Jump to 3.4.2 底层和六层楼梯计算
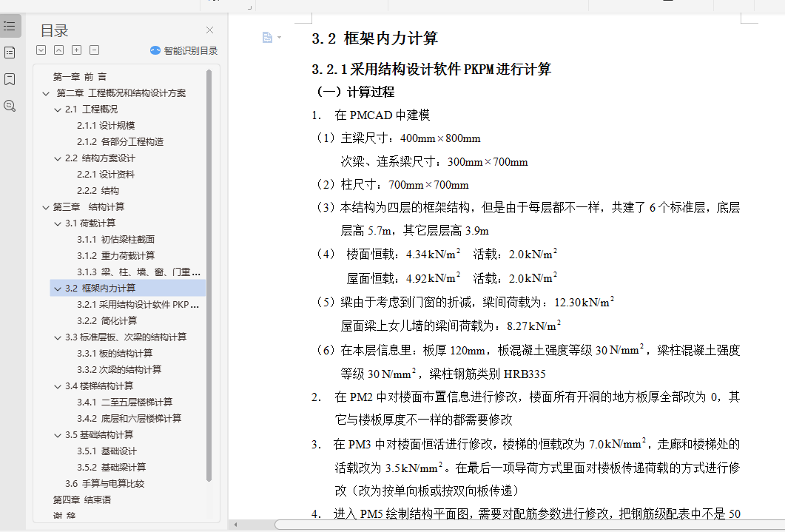 pyautogui.click(x=129, y=418)
